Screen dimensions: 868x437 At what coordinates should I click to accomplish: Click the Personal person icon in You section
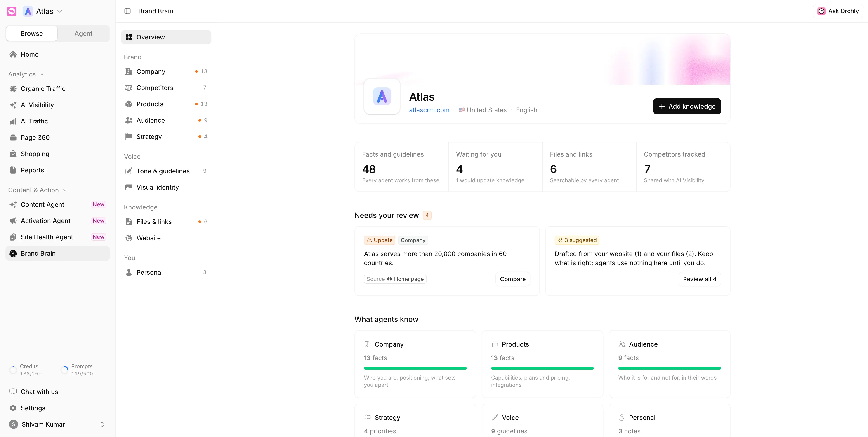pos(129,272)
